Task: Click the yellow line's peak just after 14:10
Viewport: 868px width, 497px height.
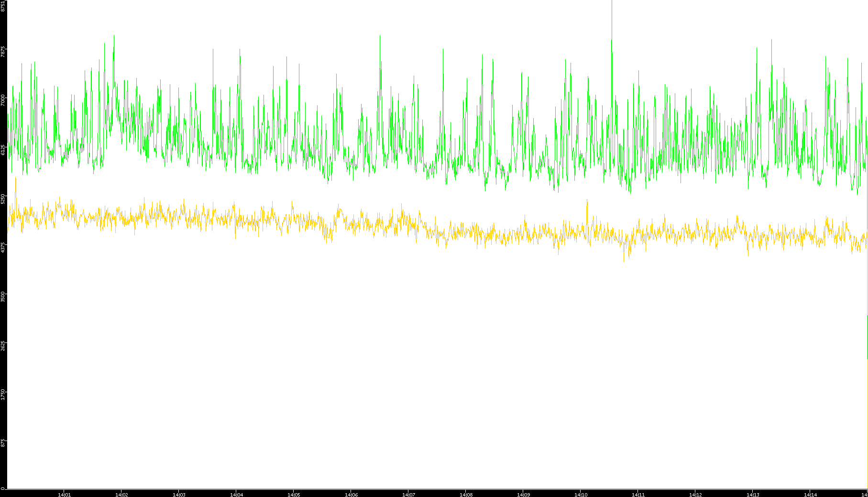Action: click(587, 202)
